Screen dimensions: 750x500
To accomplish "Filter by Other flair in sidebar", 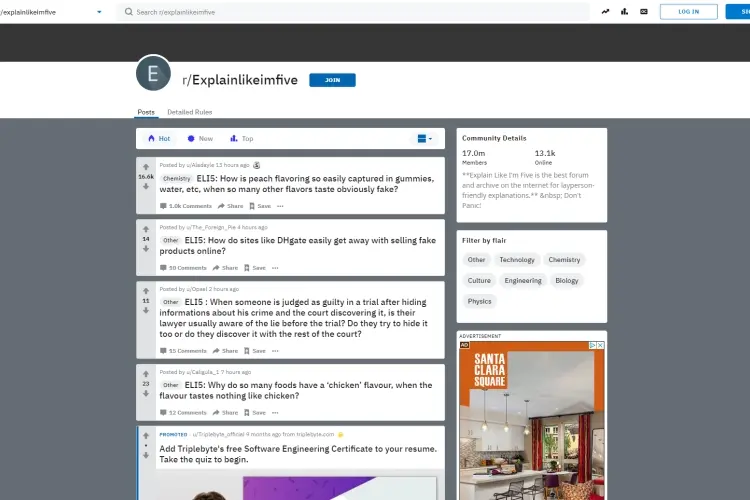I will pyautogui.click(x=476, y=259).
